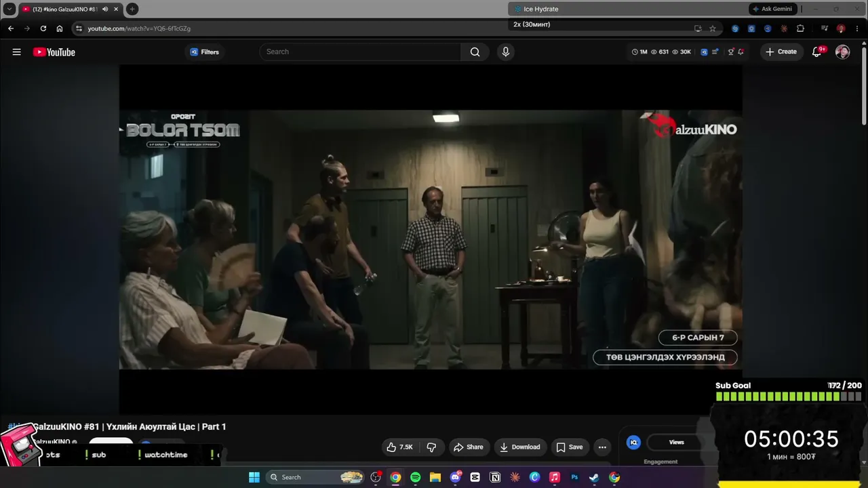Click the magnifier search submit button

(475, 52)
